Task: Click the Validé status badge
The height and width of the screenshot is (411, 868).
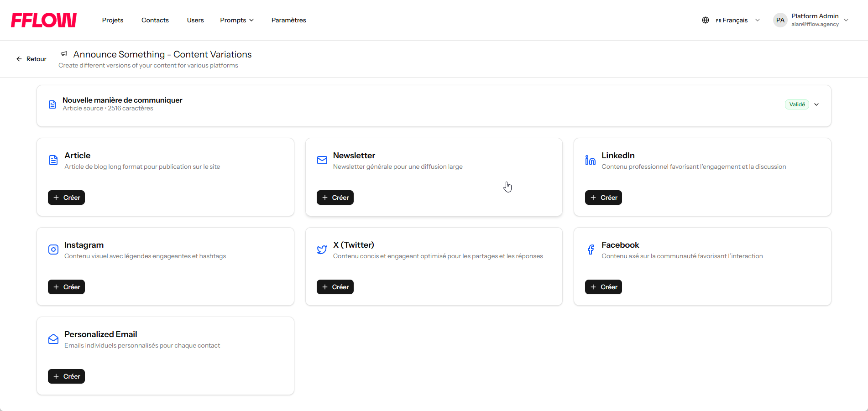Action: [x=797, y=104]
